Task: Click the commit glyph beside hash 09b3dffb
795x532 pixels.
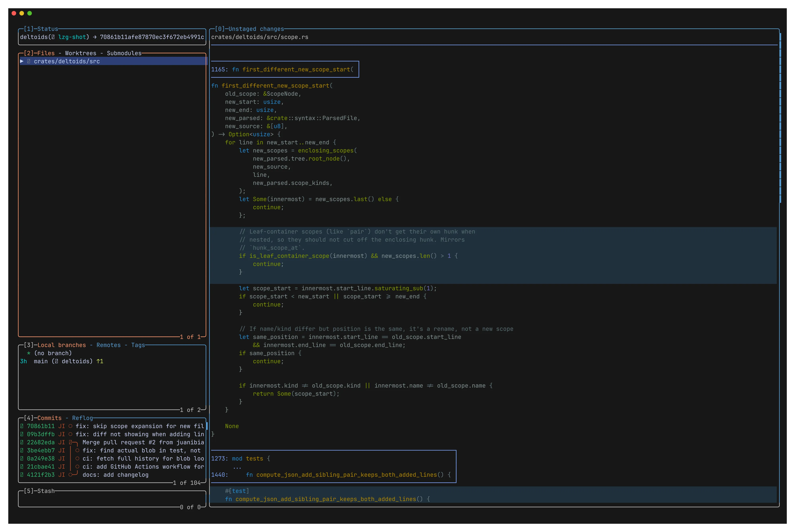Action: point(22,434)
